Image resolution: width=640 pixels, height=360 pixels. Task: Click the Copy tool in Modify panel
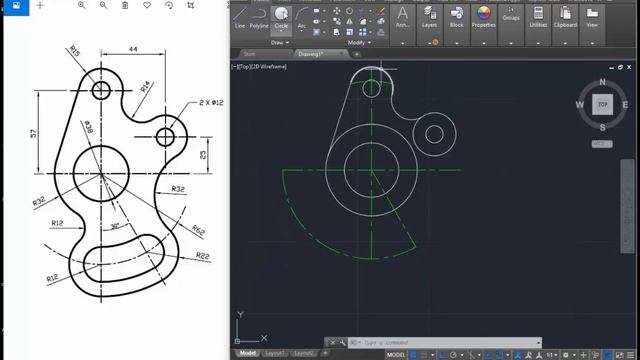tap(337, 22)
